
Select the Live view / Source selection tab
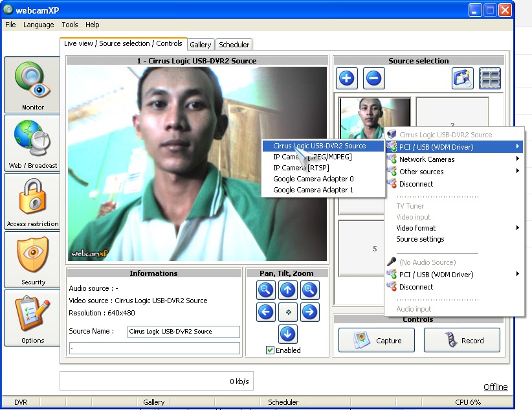[x=123, y=43]
